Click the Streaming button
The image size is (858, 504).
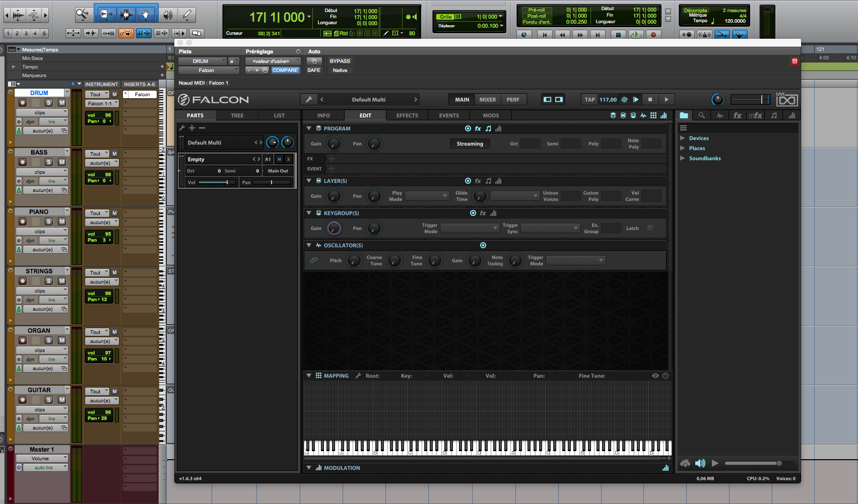[470, 143]
